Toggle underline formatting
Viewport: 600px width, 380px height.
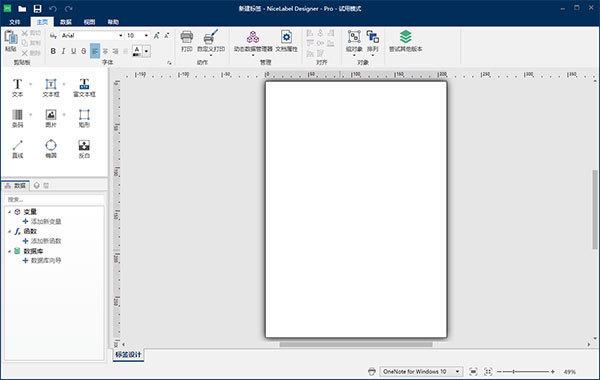[x=73, y=51]
